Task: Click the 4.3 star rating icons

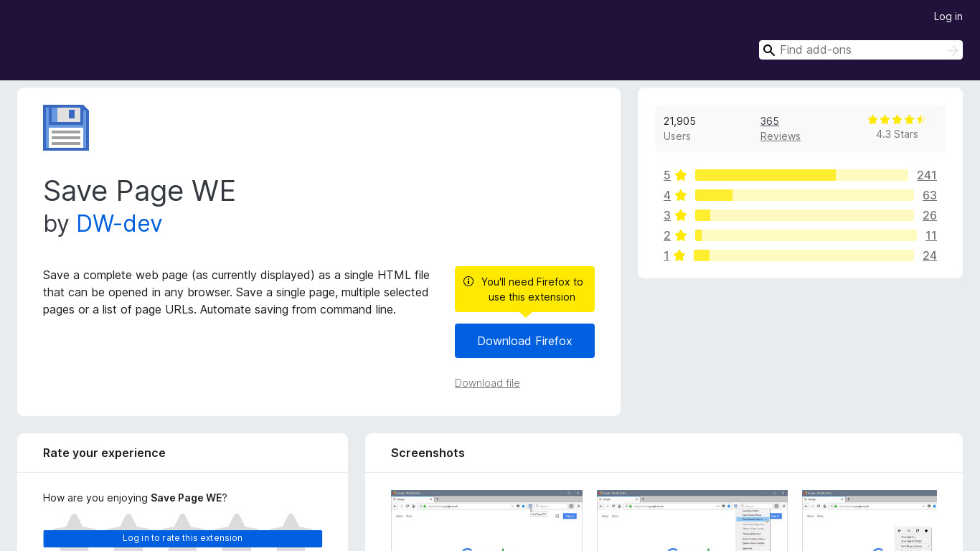Action: [x=897, y=120]
